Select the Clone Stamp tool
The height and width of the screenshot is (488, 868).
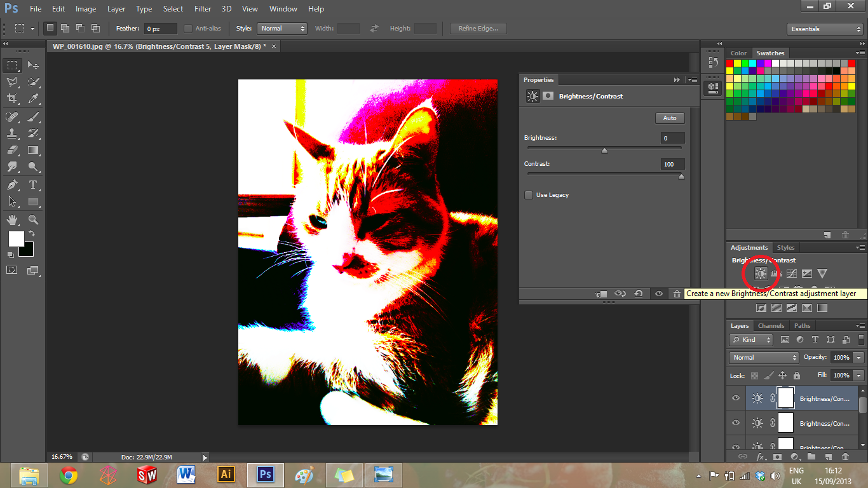pos(12,133)
